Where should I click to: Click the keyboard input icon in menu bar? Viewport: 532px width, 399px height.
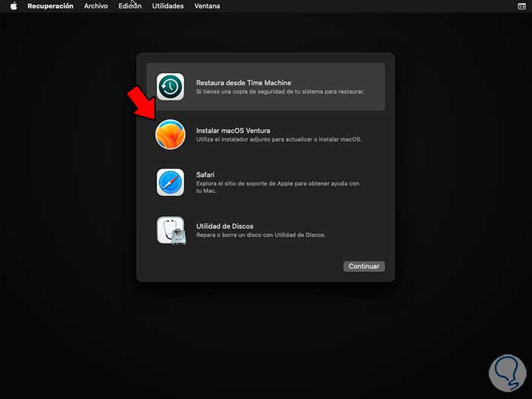tap(521, 6)
